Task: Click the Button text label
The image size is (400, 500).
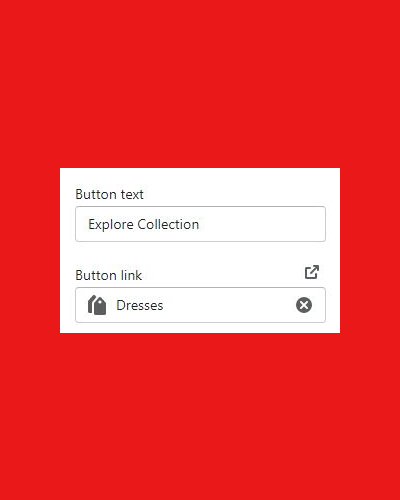Action: pos(109,194)
